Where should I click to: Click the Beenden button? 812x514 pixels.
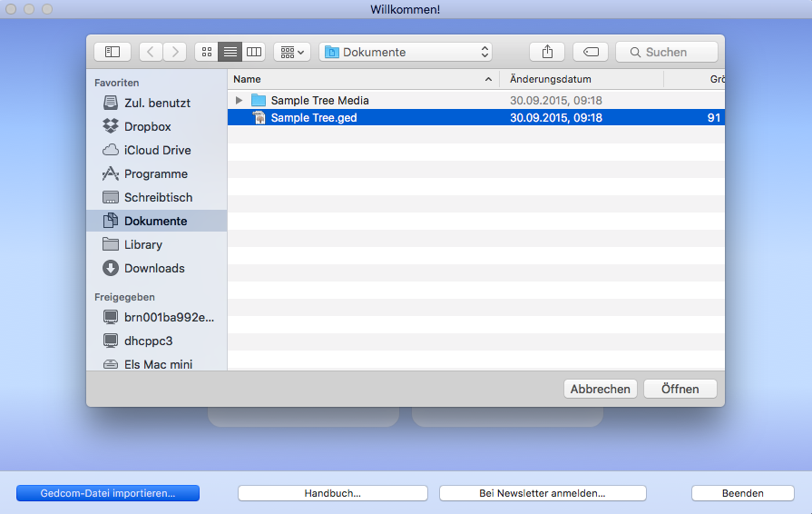743,493
